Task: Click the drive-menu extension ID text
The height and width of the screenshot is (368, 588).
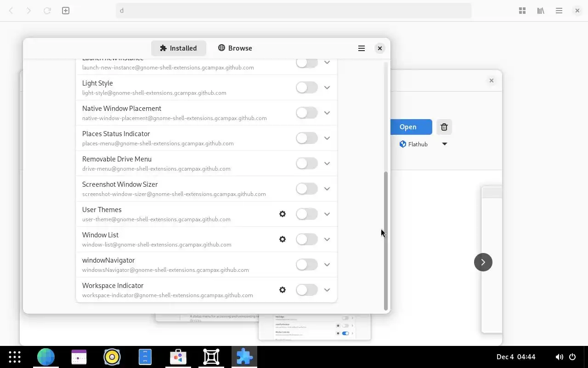Action: coord(156,169)
